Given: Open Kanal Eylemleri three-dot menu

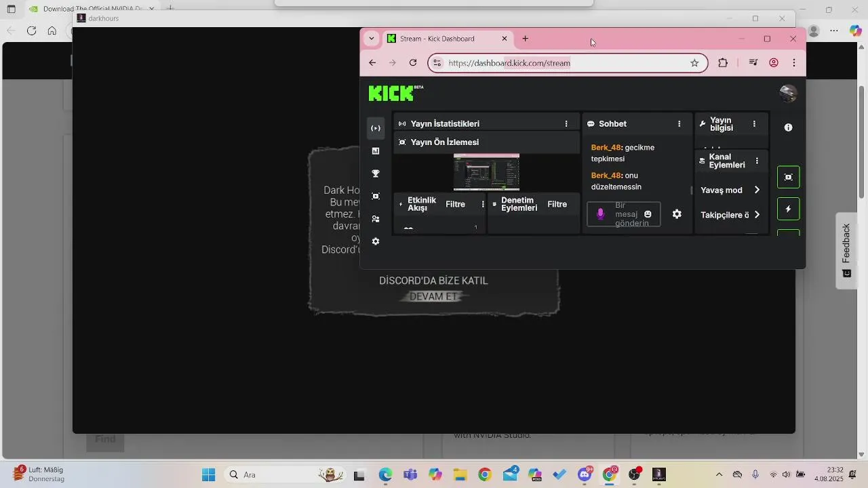Looking at the screenshot, I should (757, 161).
